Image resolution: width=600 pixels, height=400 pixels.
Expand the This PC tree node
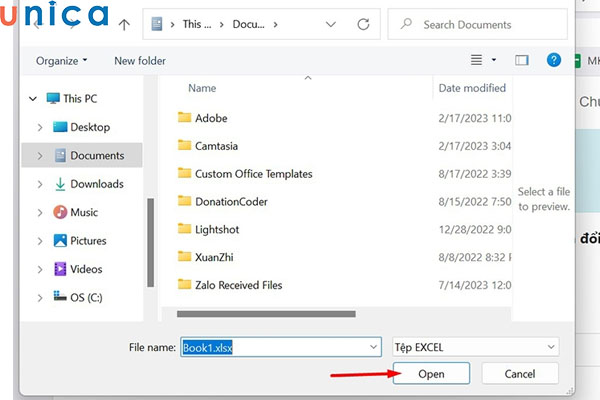pos(33,99)
